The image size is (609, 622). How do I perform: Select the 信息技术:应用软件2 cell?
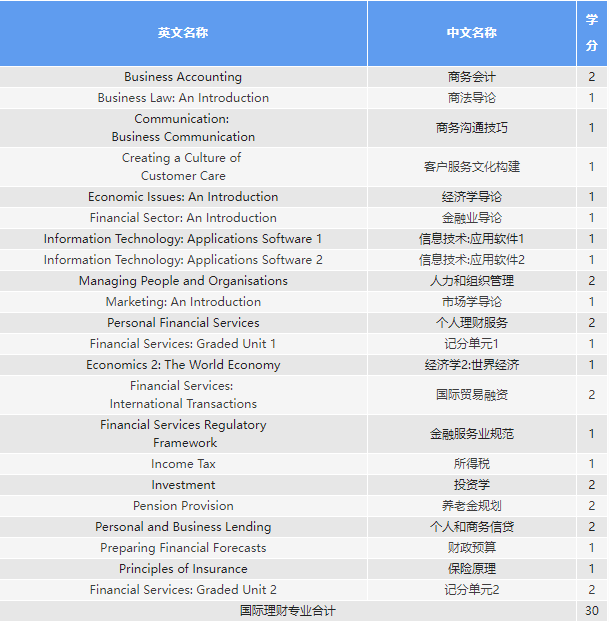tap(472, 260)
